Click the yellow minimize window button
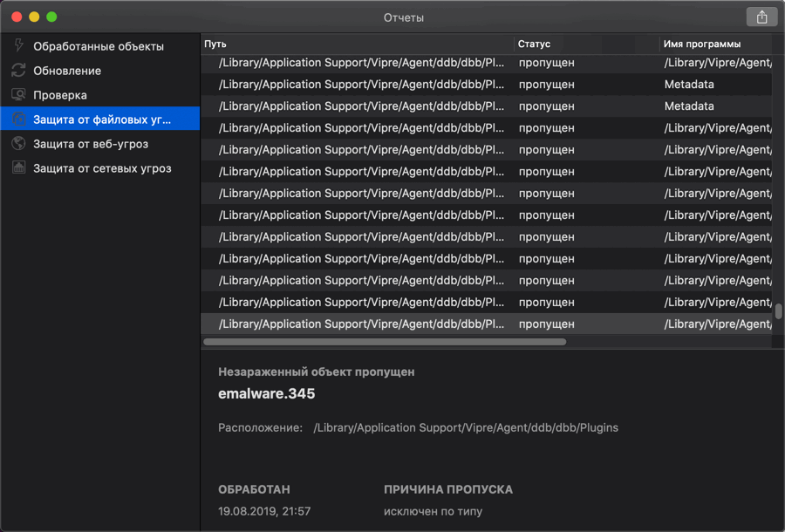This screenshot has width=785, height=532. coord(34,17)
